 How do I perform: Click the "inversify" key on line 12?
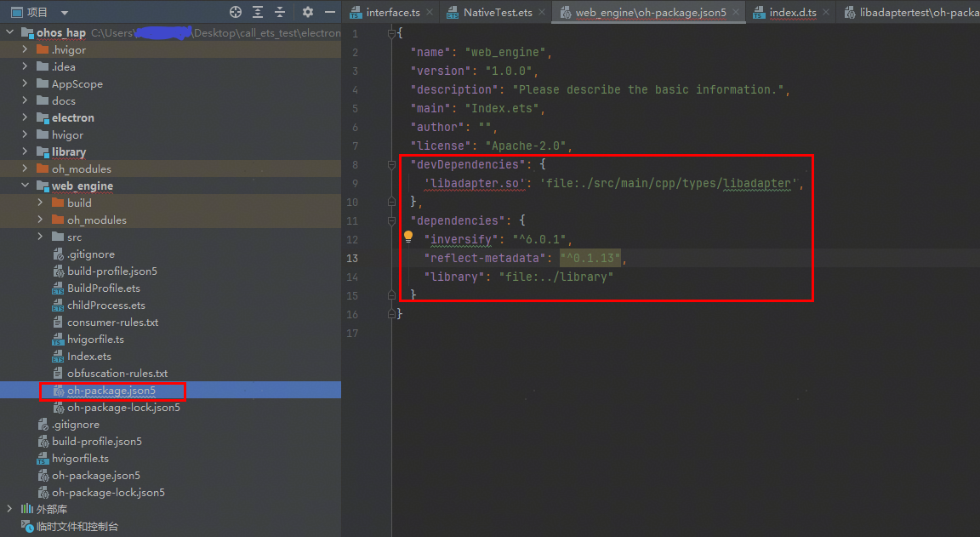[x=461, y=239]
